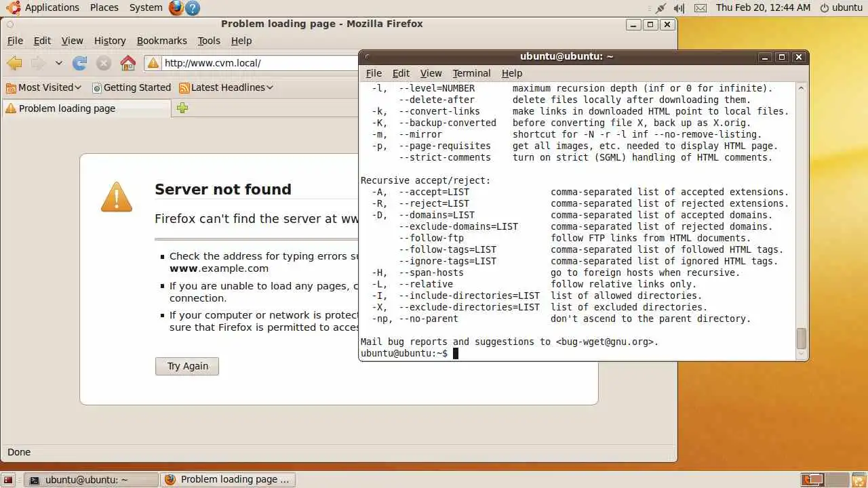
Task: Click the Show Desktop icon in bottom panel
Action: tap(9, 480)
